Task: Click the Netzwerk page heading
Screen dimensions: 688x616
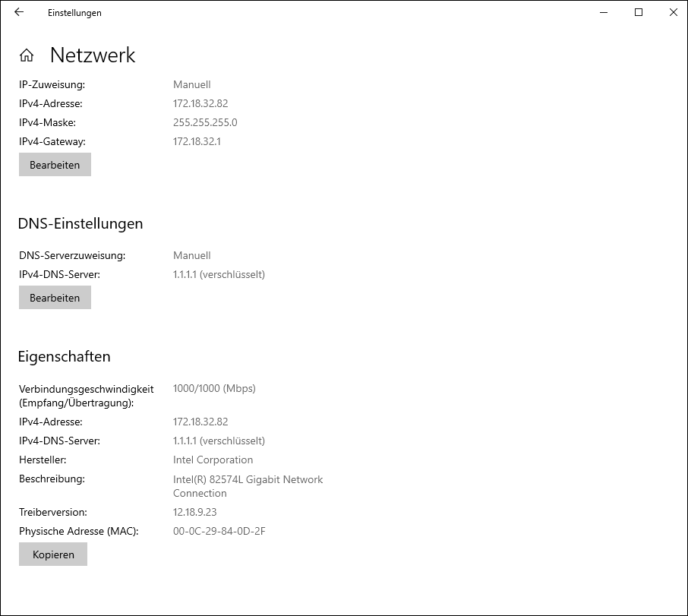Action: [x=93, y=55]
